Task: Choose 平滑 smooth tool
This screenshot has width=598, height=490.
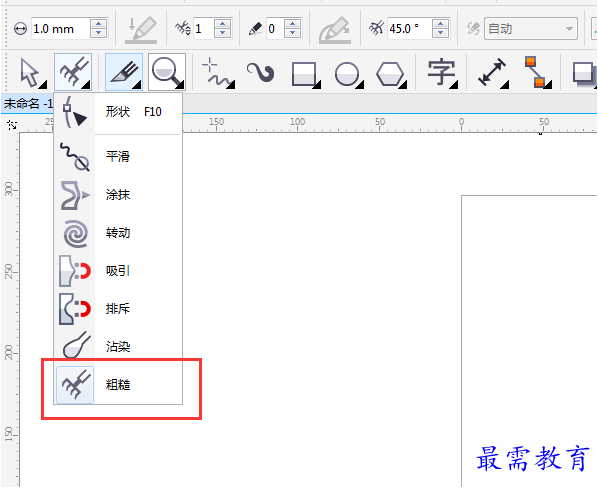Action: tap(118, 156)
